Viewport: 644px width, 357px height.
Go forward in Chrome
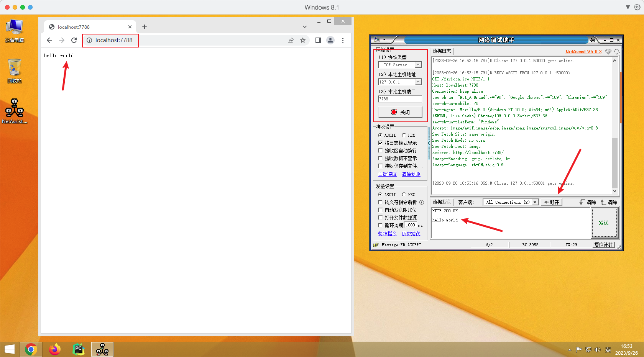click(x=62, y=40)
